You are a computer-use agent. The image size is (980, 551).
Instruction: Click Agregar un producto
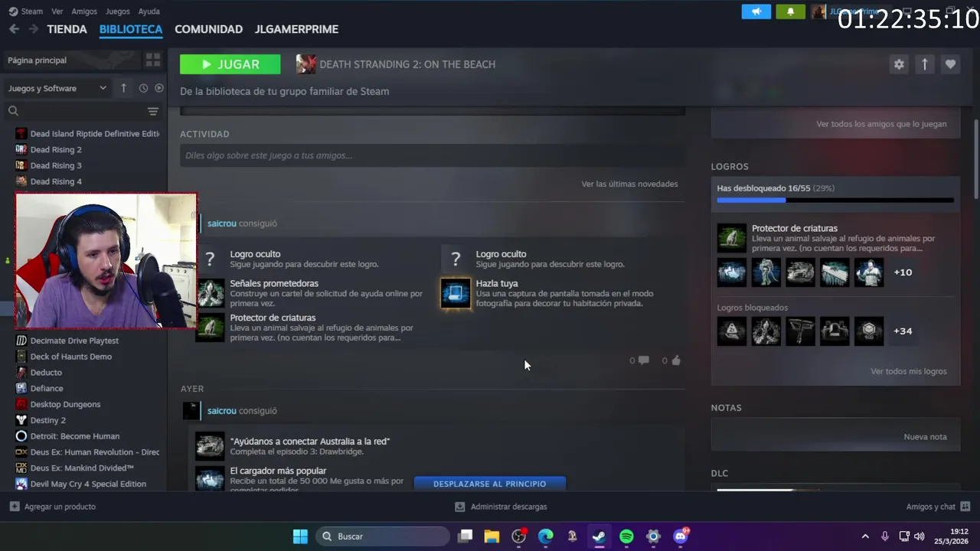53,507
